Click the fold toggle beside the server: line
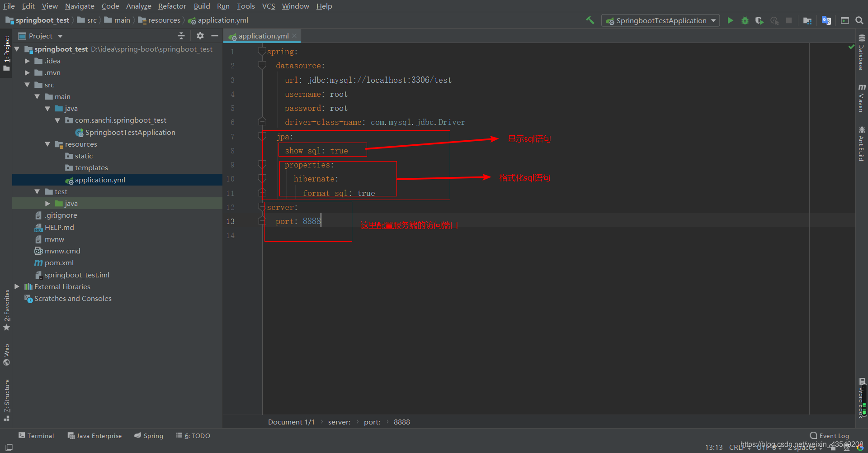868x453 pixels. (x=262, y=207)
